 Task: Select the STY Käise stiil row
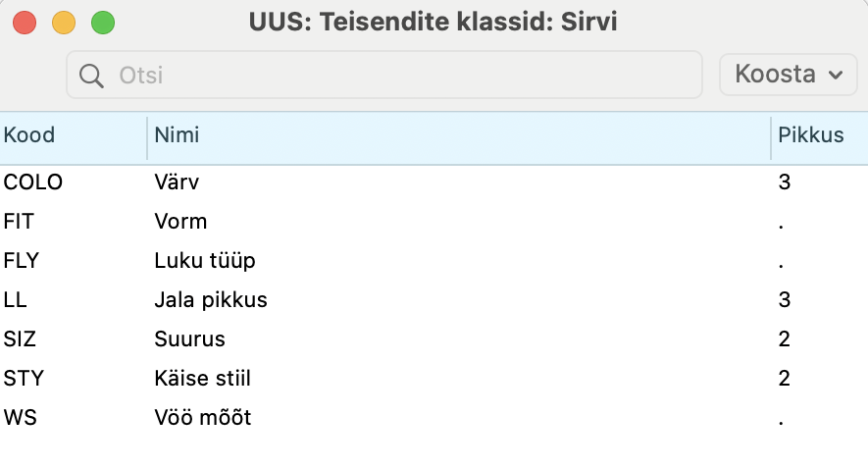coord(434,379)
